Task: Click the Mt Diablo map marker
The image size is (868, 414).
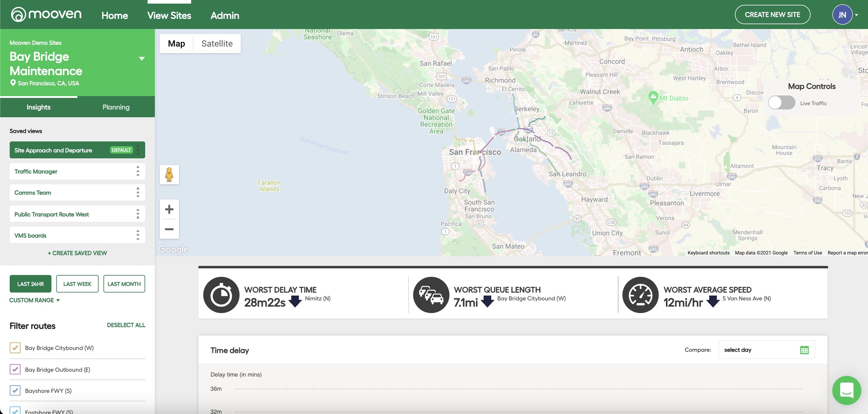Action: pos(653,97)
